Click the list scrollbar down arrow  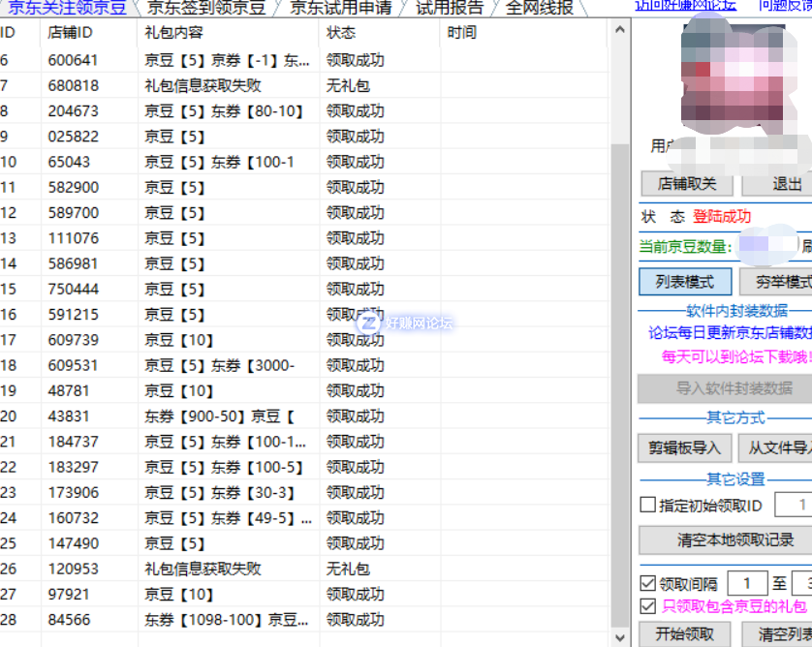[x=620, y=637]
